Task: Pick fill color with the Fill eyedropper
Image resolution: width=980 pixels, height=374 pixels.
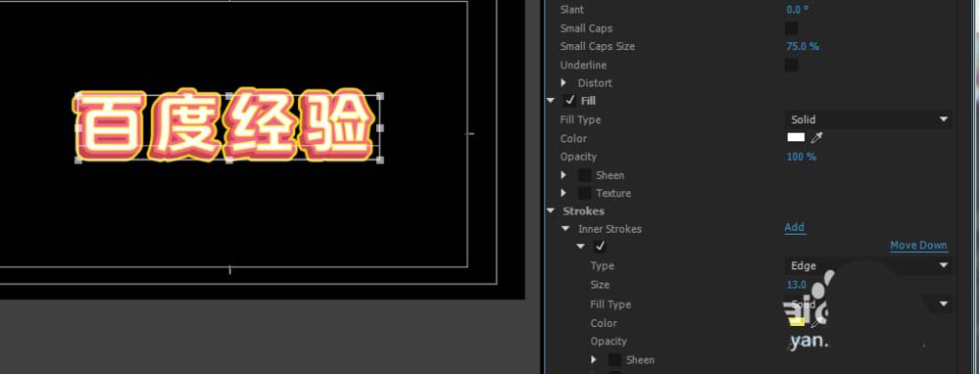Action: [x=817, y=138]
